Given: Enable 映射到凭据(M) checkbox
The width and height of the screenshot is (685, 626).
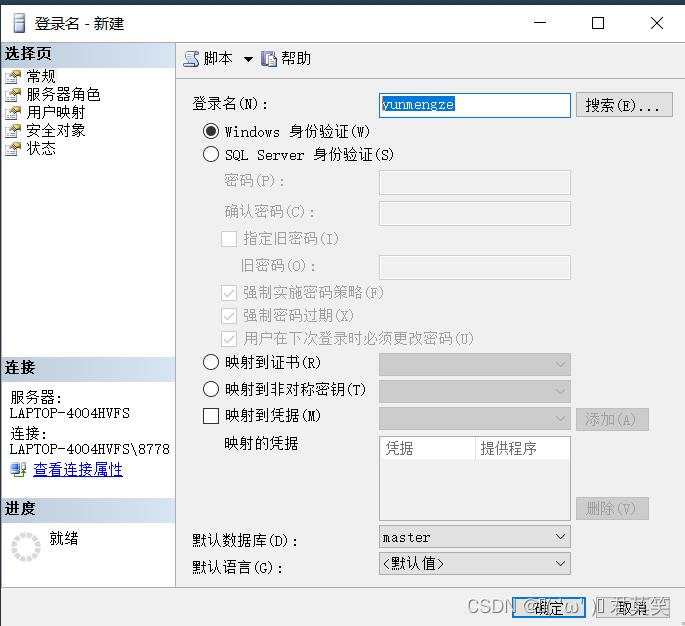Looking at the screenshot, I should pyautogui.click(x=211, y=416).
